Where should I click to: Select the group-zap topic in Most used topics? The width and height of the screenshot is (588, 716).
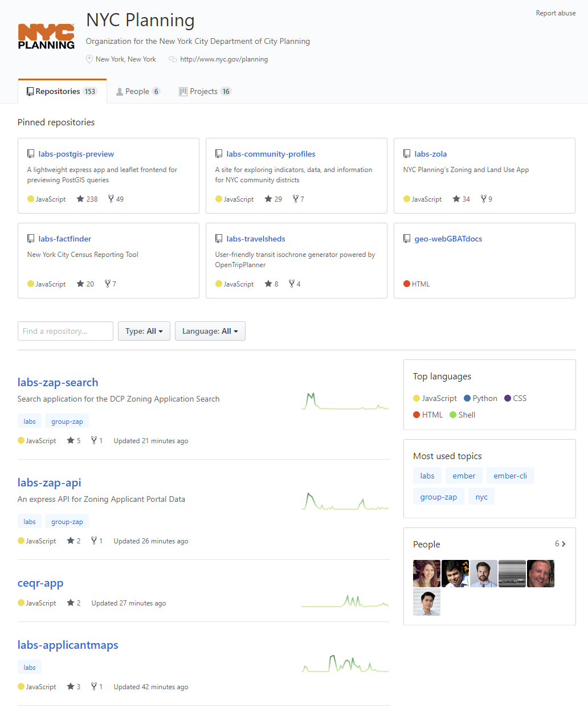click(439, 497)
